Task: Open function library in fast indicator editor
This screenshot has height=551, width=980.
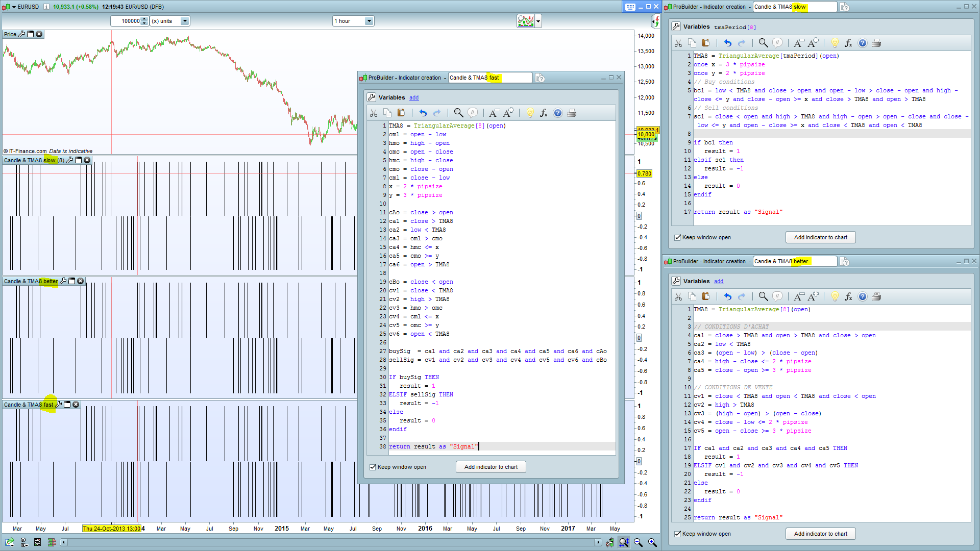Action: (x=544, y=113)
